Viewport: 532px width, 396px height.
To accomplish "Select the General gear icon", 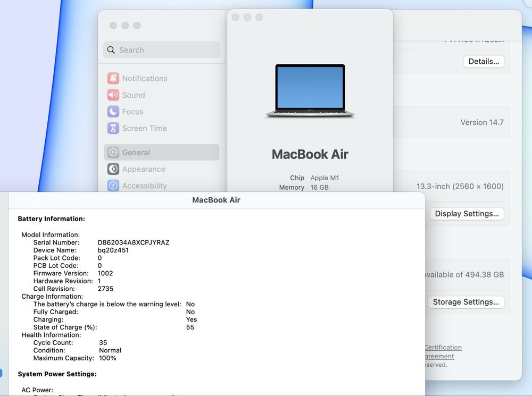I will click(x=113, y=153).
